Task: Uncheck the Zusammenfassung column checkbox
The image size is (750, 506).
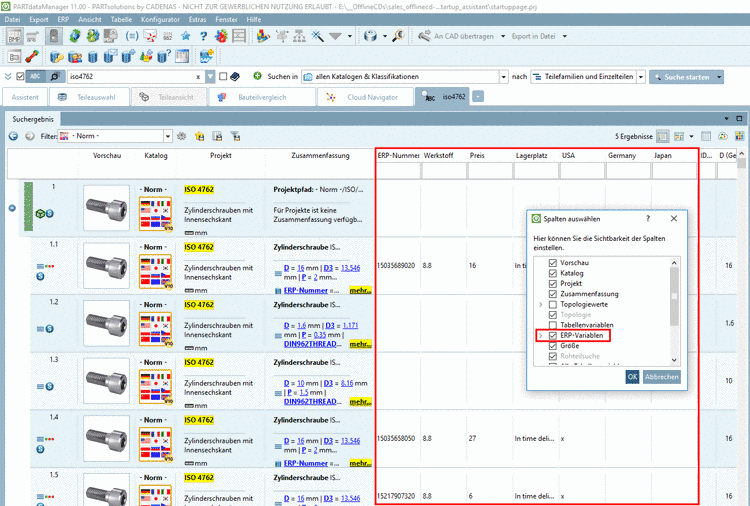Action: 552,294
